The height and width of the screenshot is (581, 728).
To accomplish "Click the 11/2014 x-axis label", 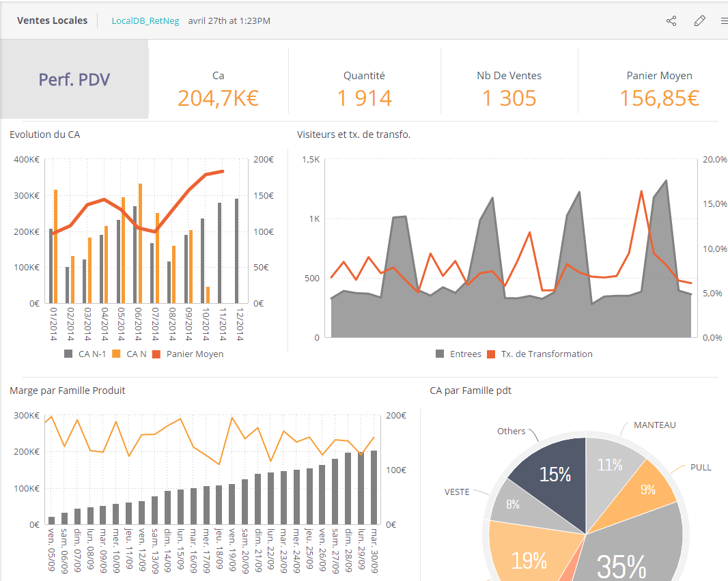I will click(222, 324).
